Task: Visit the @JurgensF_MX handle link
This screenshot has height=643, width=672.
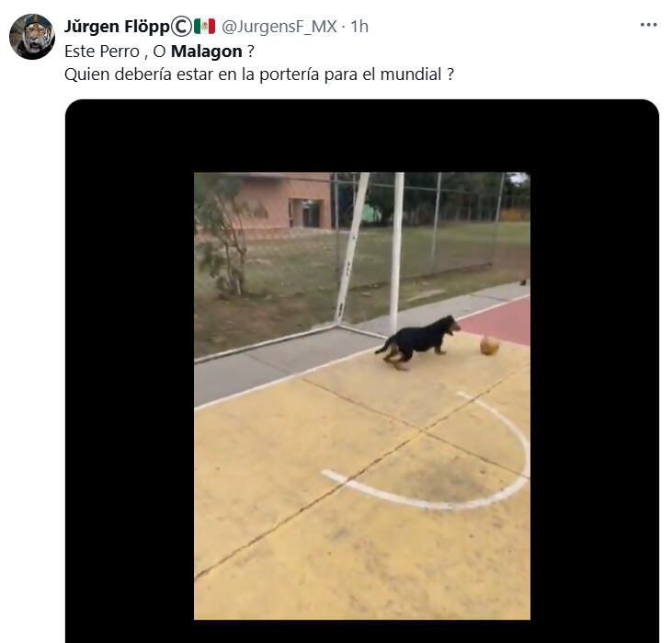Action: click(x=279, y=27)
